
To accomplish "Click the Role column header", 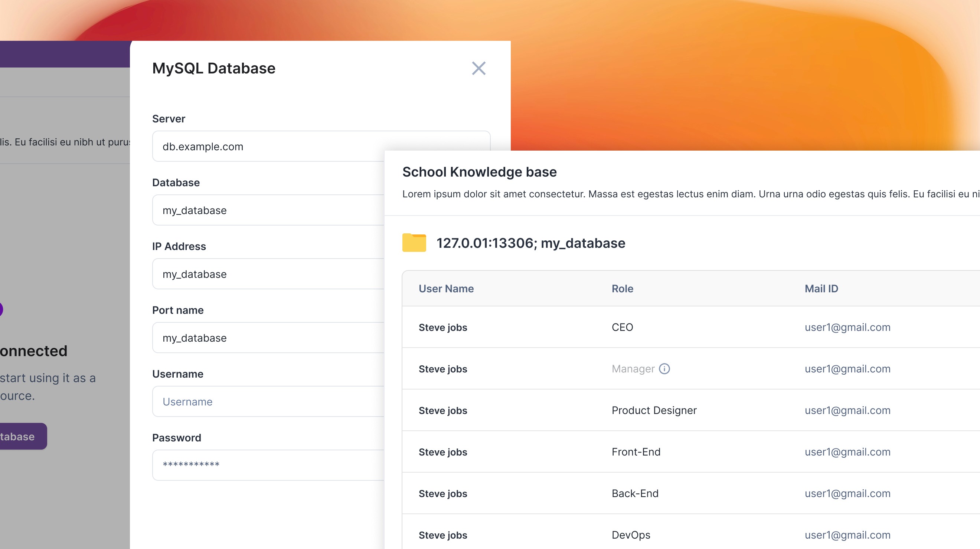I will (x=623, y=289).
